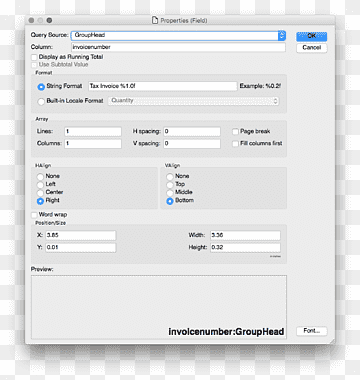Click the Cancel button
The height and width of the screenshot is (380, 360).
[x=312, y=48]
